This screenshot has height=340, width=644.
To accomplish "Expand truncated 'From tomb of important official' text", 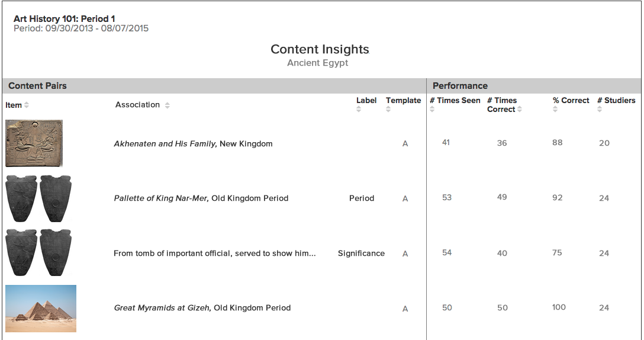I will (x=214, y=254).
